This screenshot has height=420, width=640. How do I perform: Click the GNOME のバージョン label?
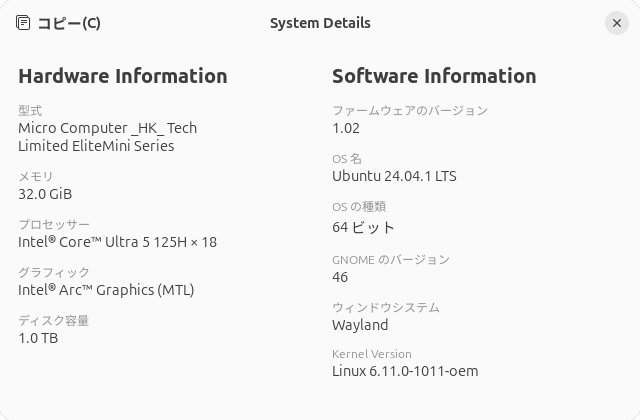(391, 260)
